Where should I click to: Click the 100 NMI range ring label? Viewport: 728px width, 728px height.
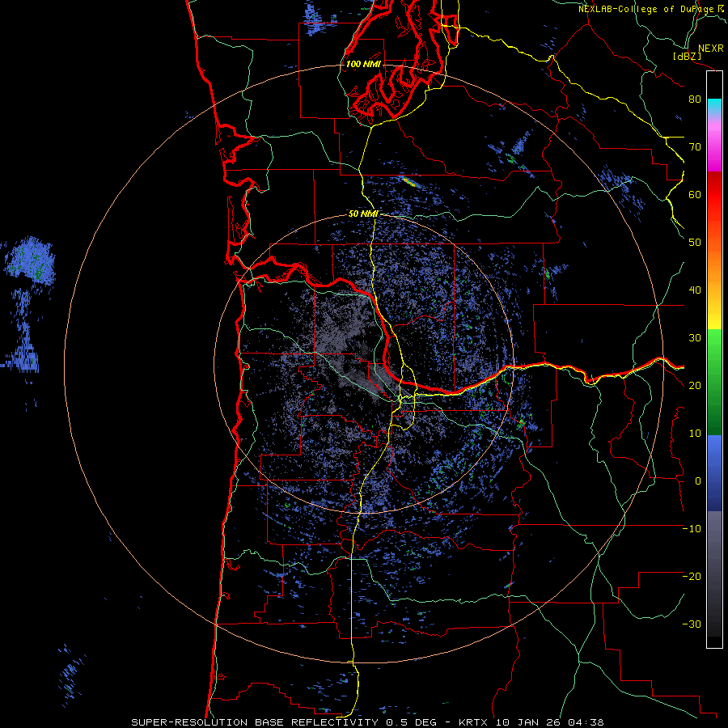pyautogui.click(x=363, y=64)
